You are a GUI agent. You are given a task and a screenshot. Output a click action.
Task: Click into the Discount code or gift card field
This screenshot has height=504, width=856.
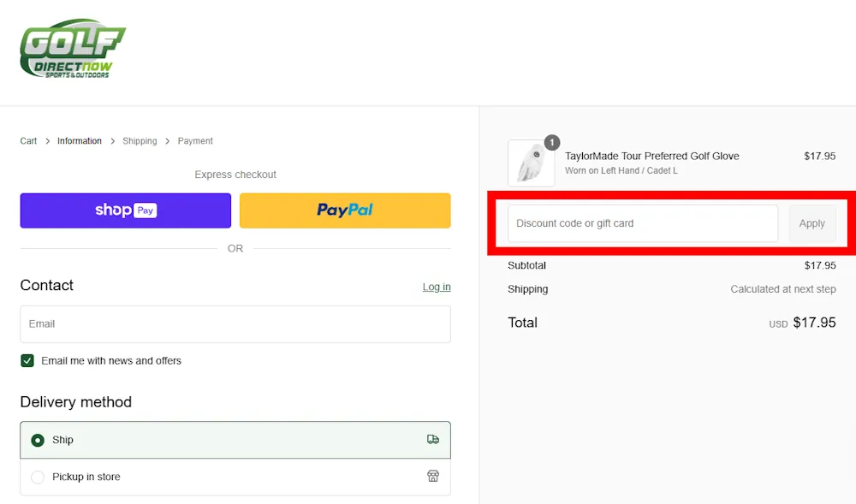(643, 223)
